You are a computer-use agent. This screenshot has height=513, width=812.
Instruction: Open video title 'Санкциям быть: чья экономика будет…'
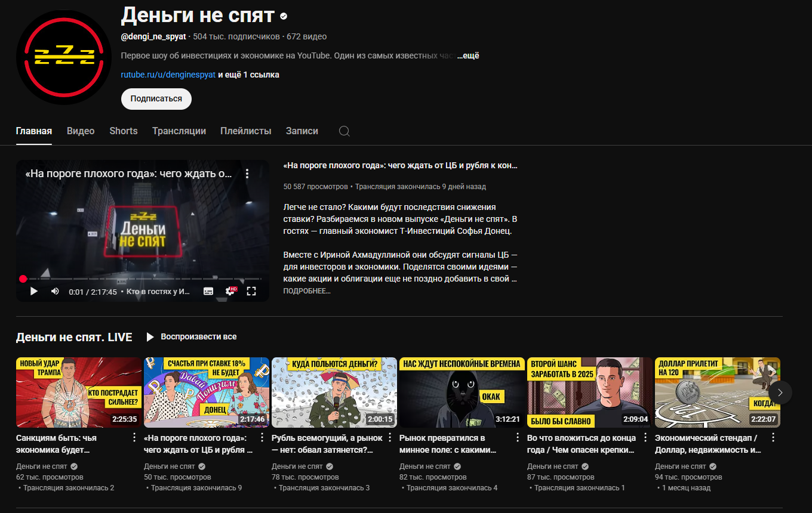pyautogui.click(x=57, y=444)
